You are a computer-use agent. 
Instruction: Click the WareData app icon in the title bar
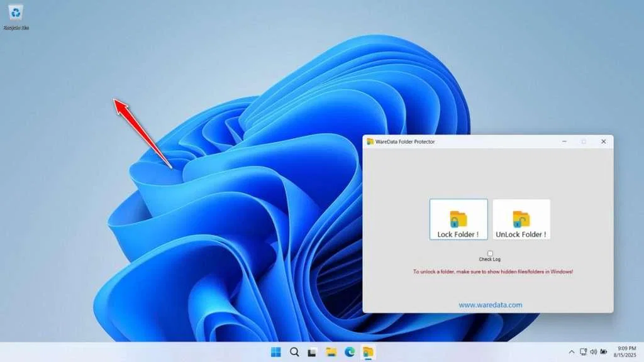tap(370, 141)
